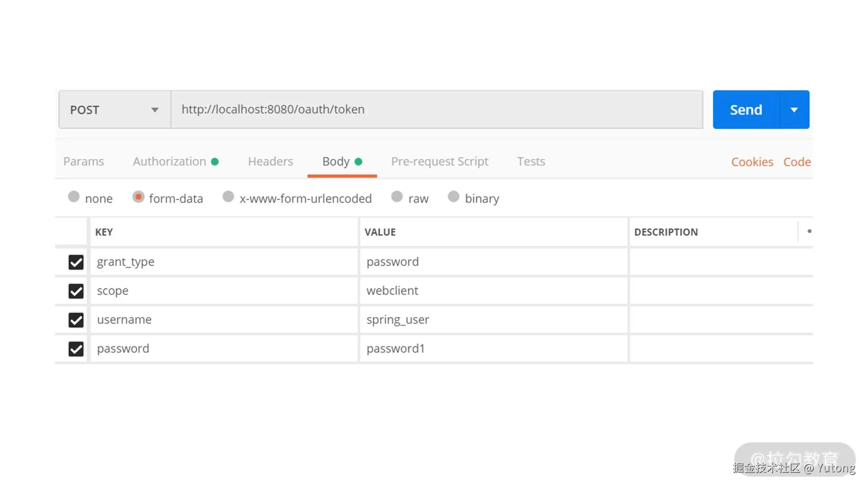Screen dimensions: 868x488
Task: Open the POST method dropdown
Action: click(114, 110)
